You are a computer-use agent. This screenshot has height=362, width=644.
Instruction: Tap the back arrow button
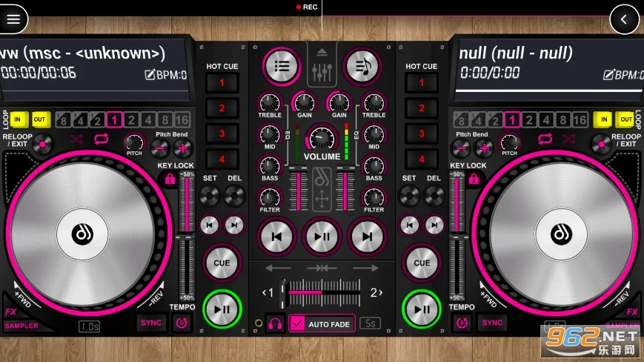click(624, 19)
